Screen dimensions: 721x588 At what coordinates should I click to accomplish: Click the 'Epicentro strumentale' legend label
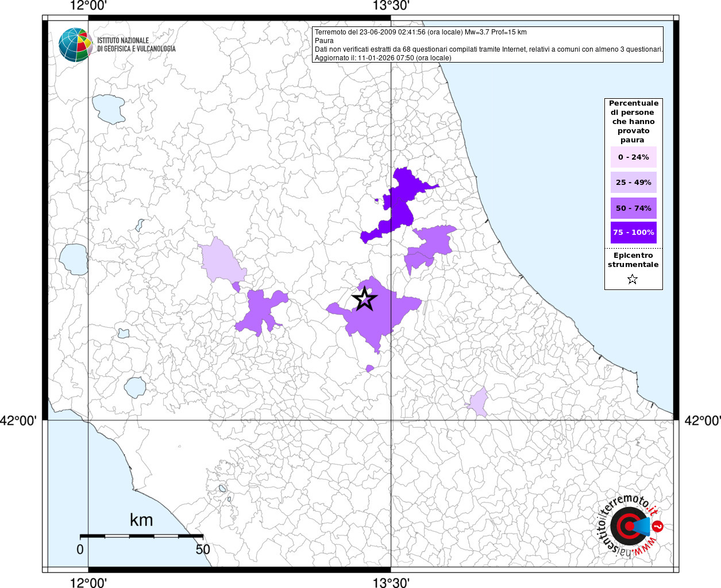pos(633,260)
